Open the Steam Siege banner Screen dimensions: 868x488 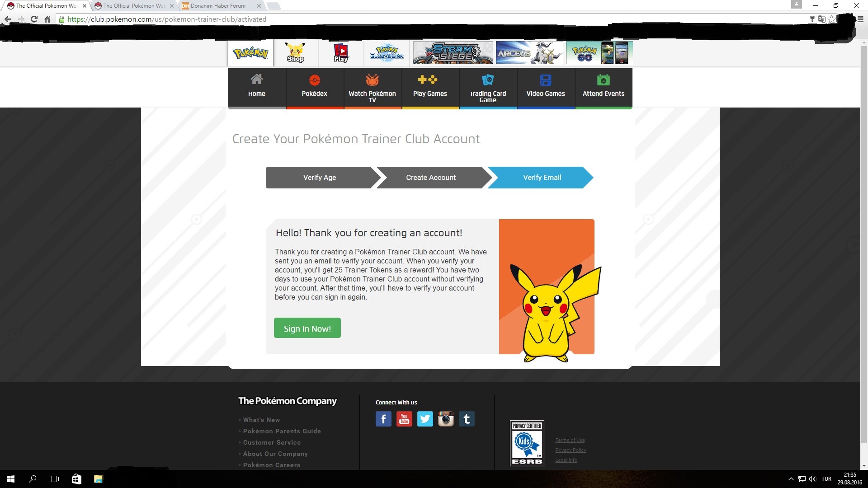(x=453, y=52)
